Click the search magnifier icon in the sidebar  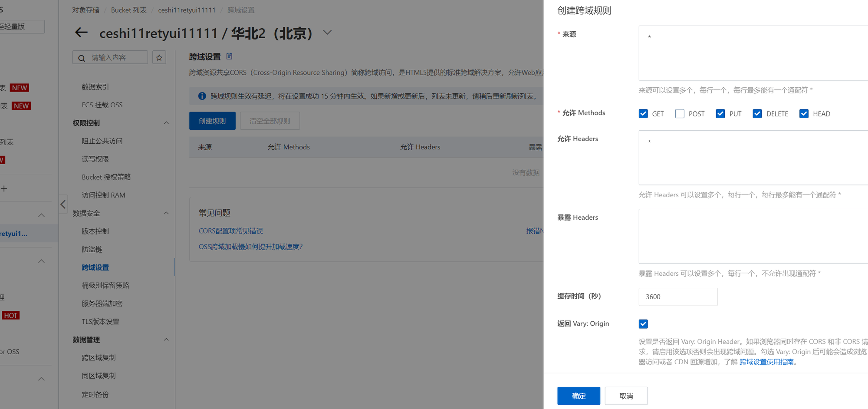tap(81, 58)
